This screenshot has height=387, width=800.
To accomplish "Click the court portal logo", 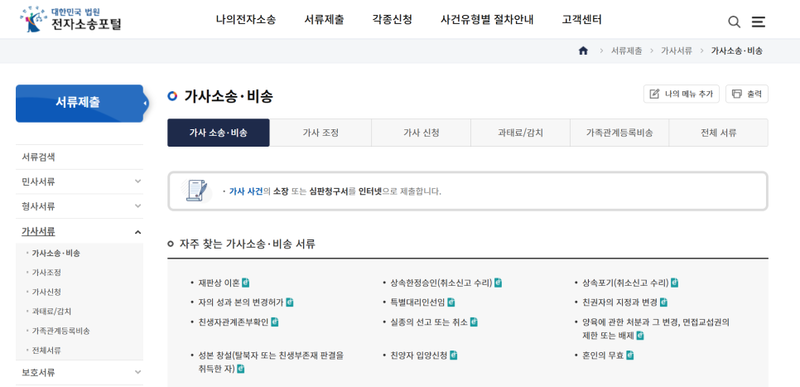I will [x=70, y=19].
